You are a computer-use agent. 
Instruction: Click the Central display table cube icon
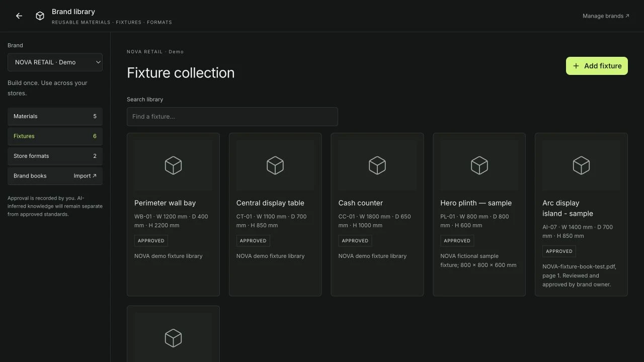[x=275, y=165]
